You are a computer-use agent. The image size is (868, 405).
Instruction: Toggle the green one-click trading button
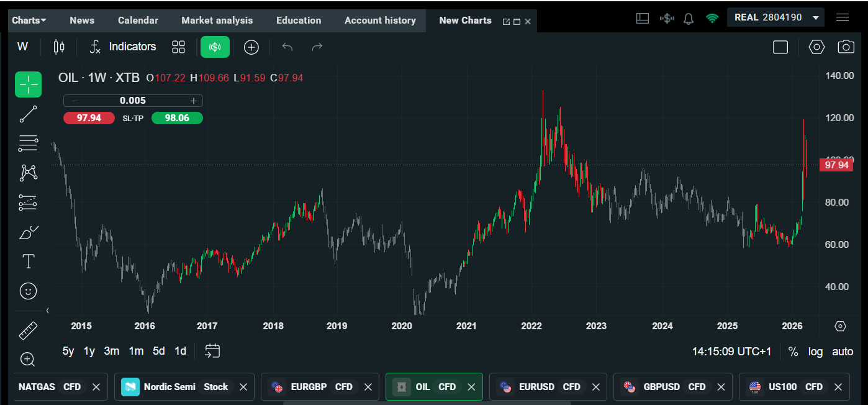tap(215, 47)
